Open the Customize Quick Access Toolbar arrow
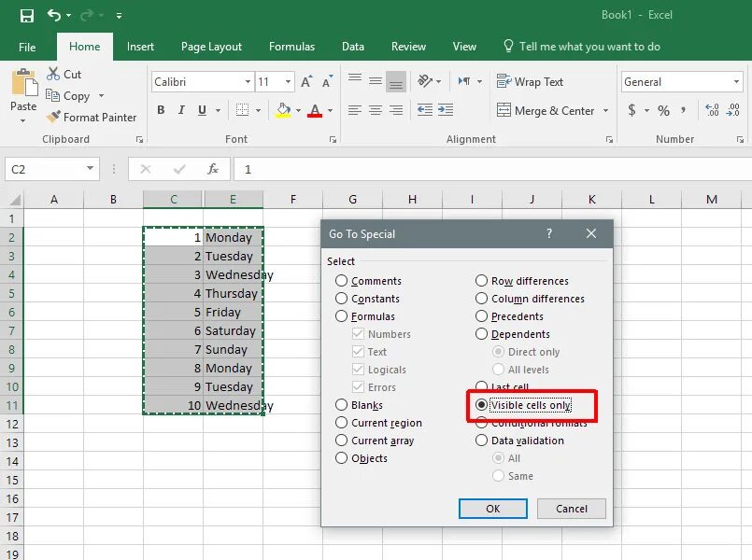Viewport: 752px width, 560px height. click(119, 16)
